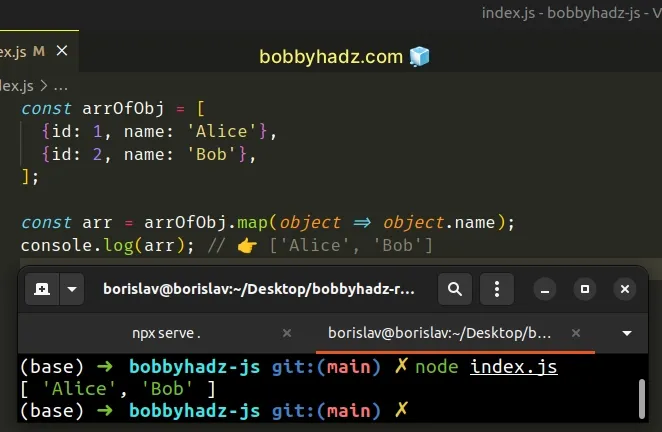Open the terminal three-dot menu
This screenshot has width=662, height=432.
496,290
